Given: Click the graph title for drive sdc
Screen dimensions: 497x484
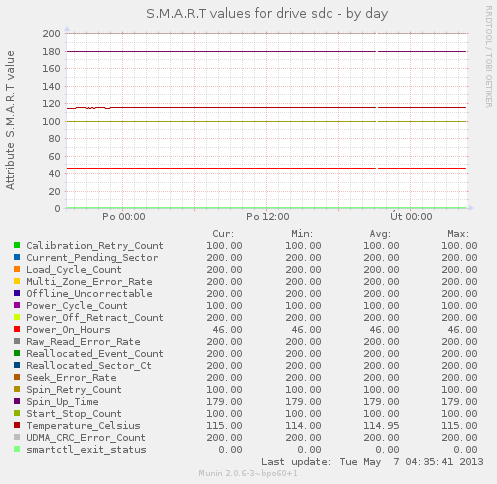Looking at the screenshot, I should pos(267,14).
